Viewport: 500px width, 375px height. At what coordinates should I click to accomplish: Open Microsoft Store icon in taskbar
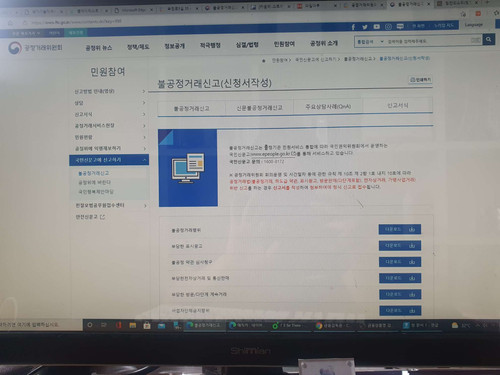coord(147,325)
